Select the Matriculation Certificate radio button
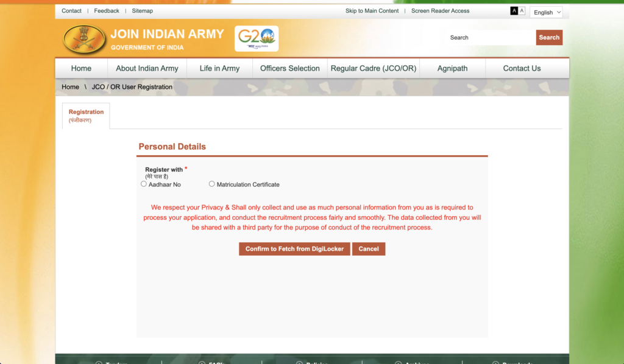This screenshot has height=364, width=624. tap(211, 183)
